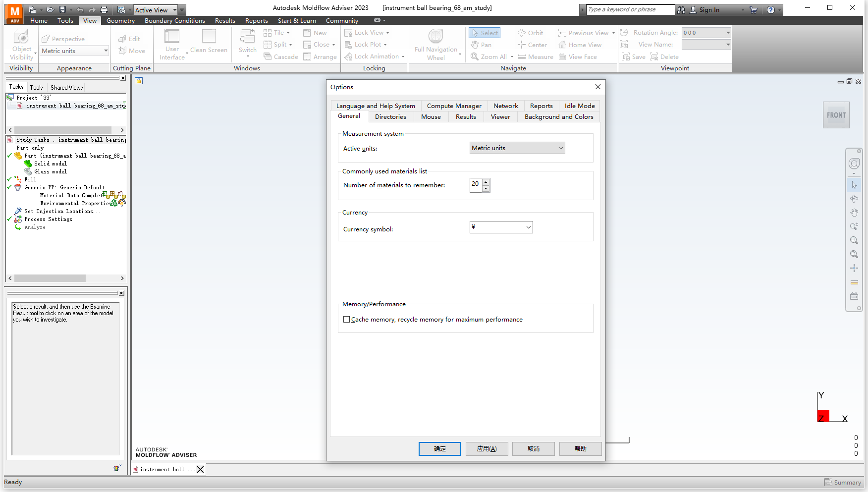
Task: Close the Options dialog
Action: [x=598, y=87]
